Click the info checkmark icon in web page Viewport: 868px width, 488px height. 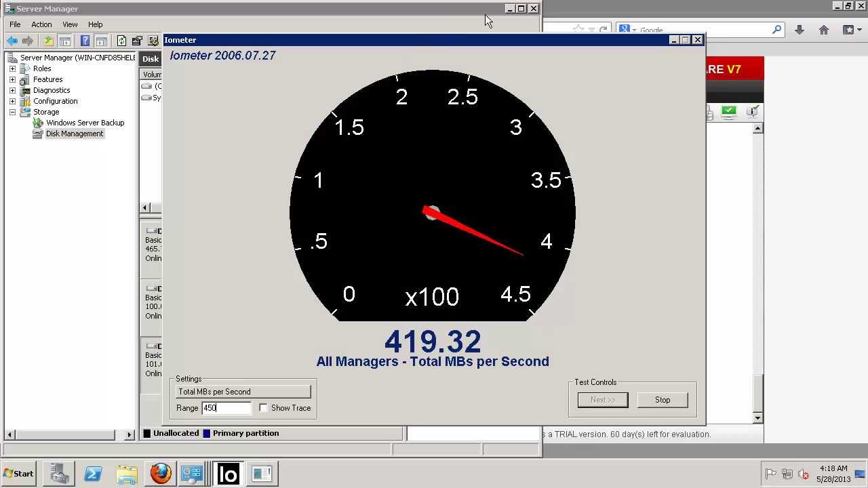(x=753, y=112)
